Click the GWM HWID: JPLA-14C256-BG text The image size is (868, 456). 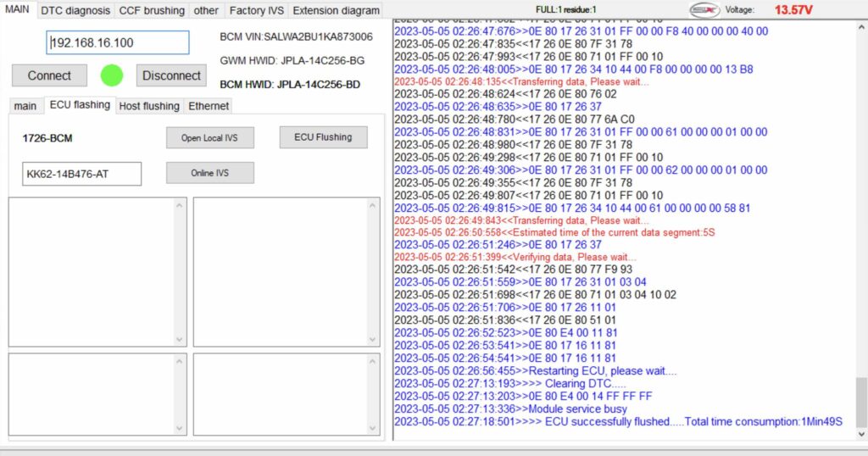(292, 60)
